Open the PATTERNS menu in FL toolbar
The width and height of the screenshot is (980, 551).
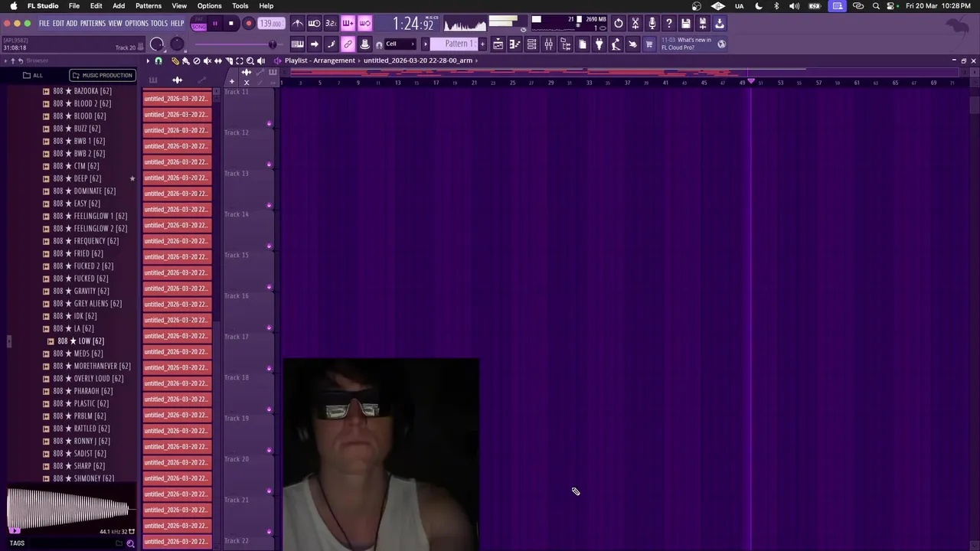pyautogui.click(x=93, y=24)
